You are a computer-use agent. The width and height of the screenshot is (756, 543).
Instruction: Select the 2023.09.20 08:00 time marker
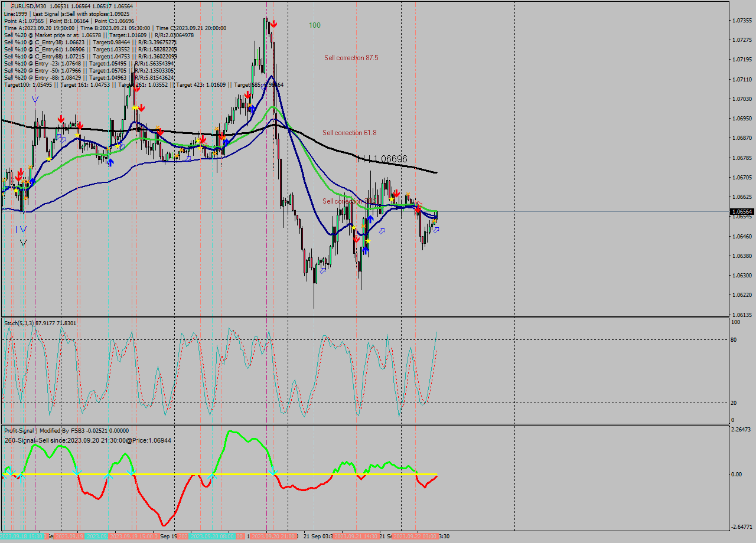[213, 536]
